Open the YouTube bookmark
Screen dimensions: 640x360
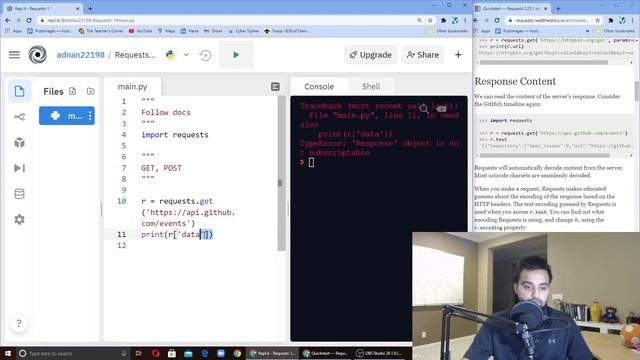click(x=140, y=31)
